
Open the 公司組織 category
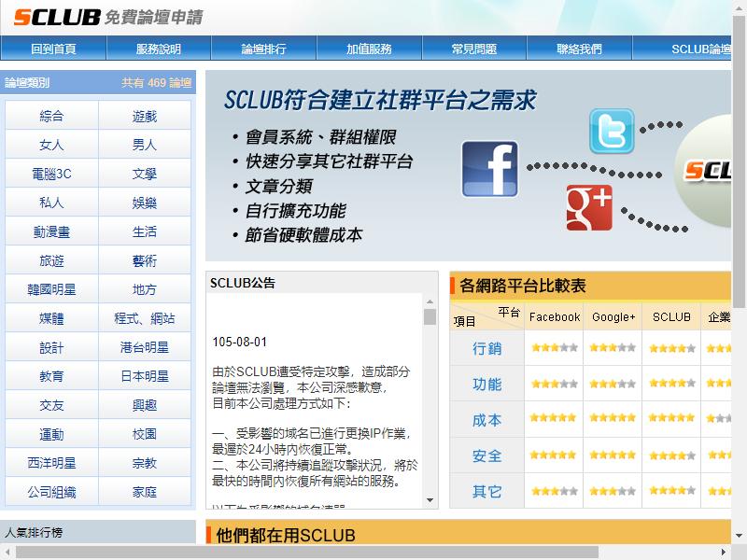[x=51, y=492]
